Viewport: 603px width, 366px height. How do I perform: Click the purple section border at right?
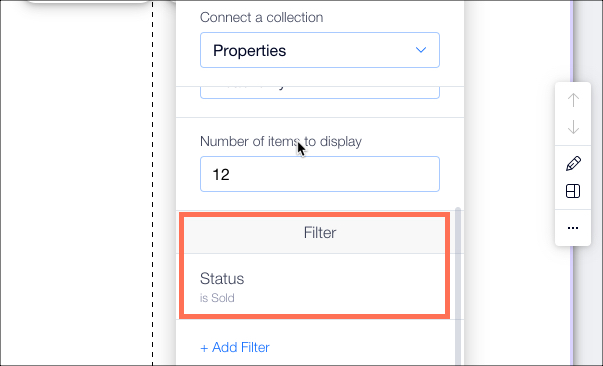click(x=572, y=183)
